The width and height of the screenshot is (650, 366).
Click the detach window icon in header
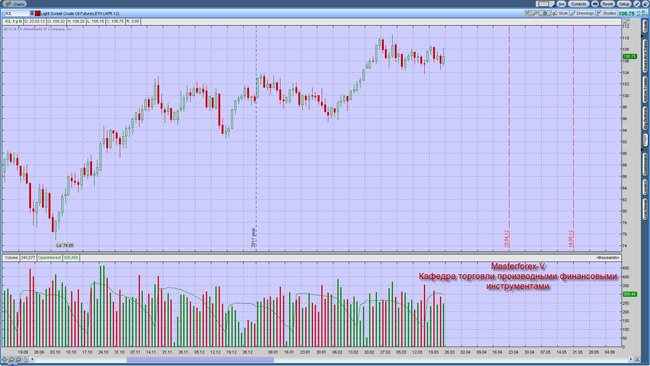[637, 4]
